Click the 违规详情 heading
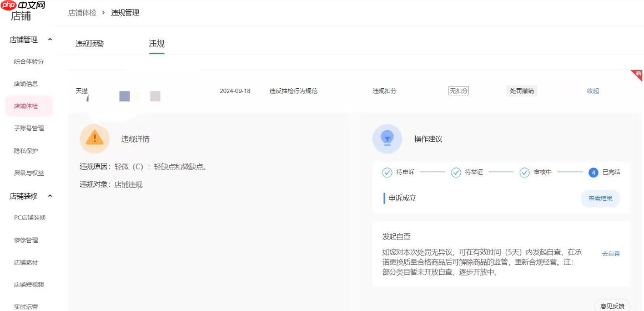 [135, 139]
